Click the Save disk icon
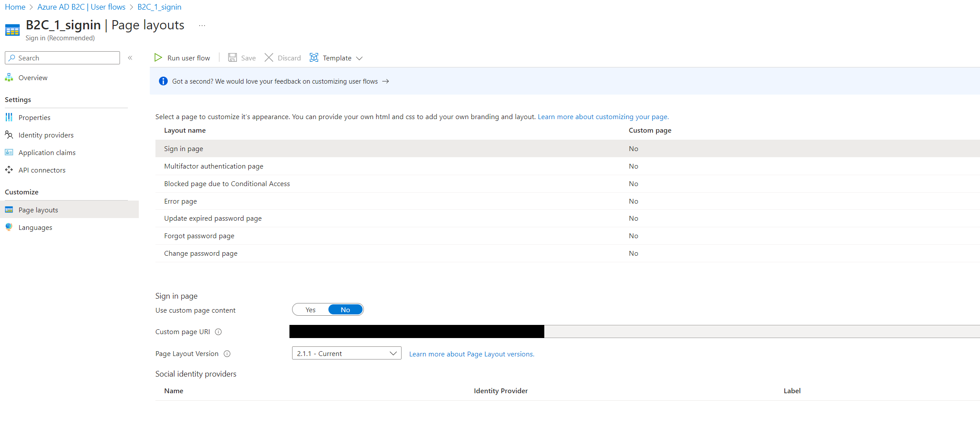980x430 pixels. coord(233,58)
